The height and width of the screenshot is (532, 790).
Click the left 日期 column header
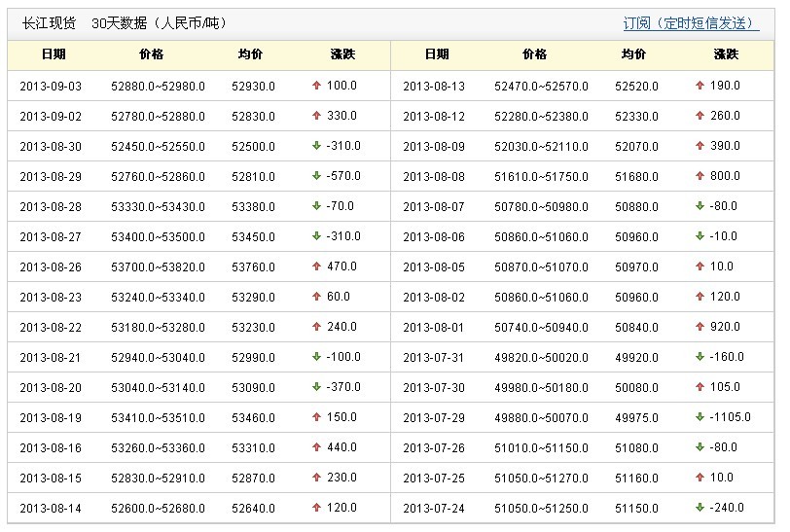(54, 54)
